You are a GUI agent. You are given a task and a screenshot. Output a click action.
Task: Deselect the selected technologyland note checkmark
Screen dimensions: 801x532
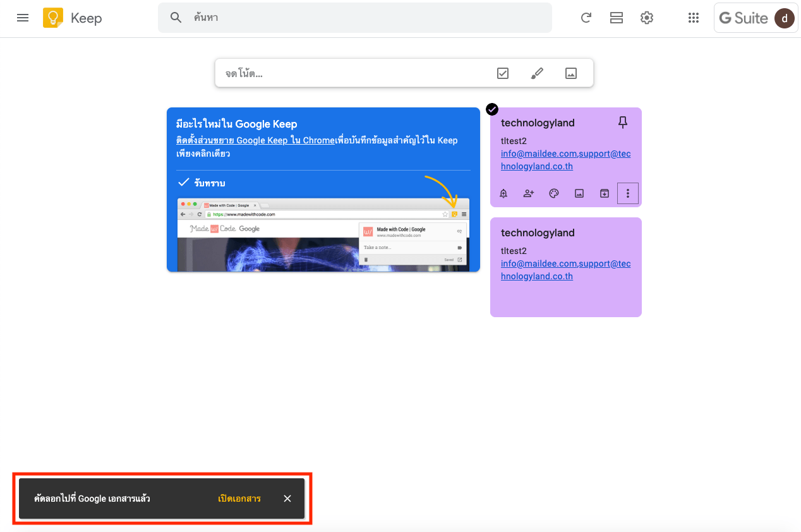492,109
